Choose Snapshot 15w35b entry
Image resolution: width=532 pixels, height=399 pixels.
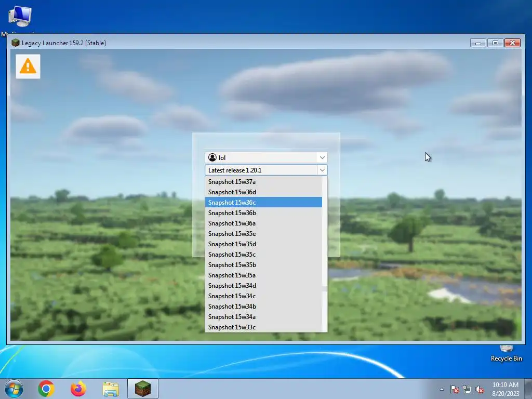[x=263, y=264]
